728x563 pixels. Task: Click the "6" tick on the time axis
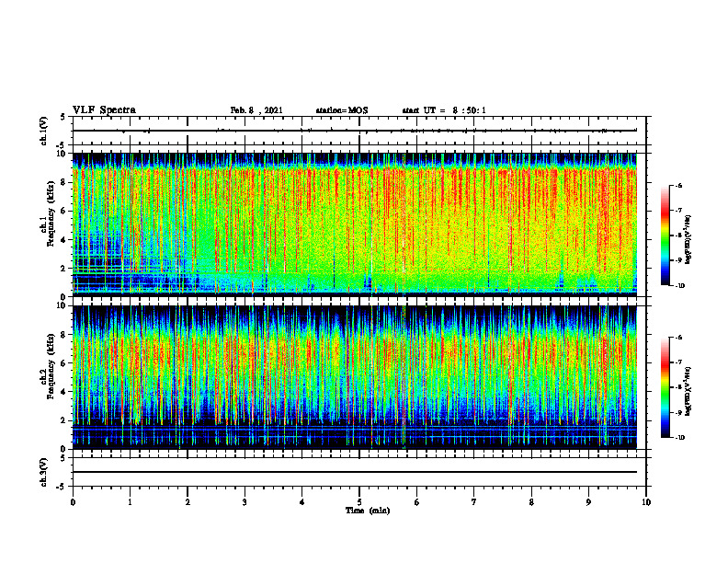click(417, 502)
